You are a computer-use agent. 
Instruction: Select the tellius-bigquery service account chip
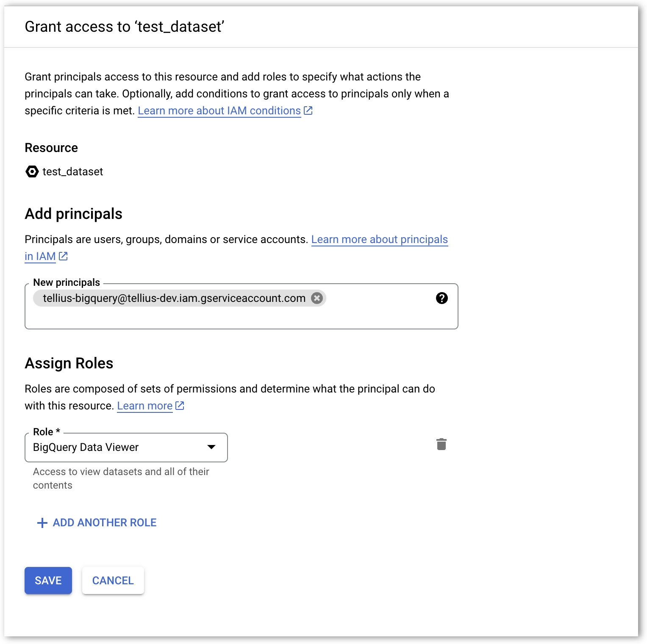[174, 298]
